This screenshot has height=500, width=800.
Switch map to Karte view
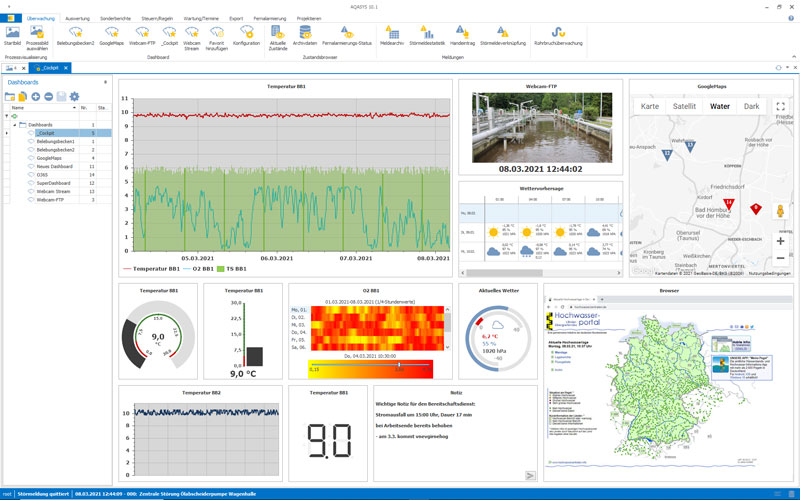tap(649, 106)
